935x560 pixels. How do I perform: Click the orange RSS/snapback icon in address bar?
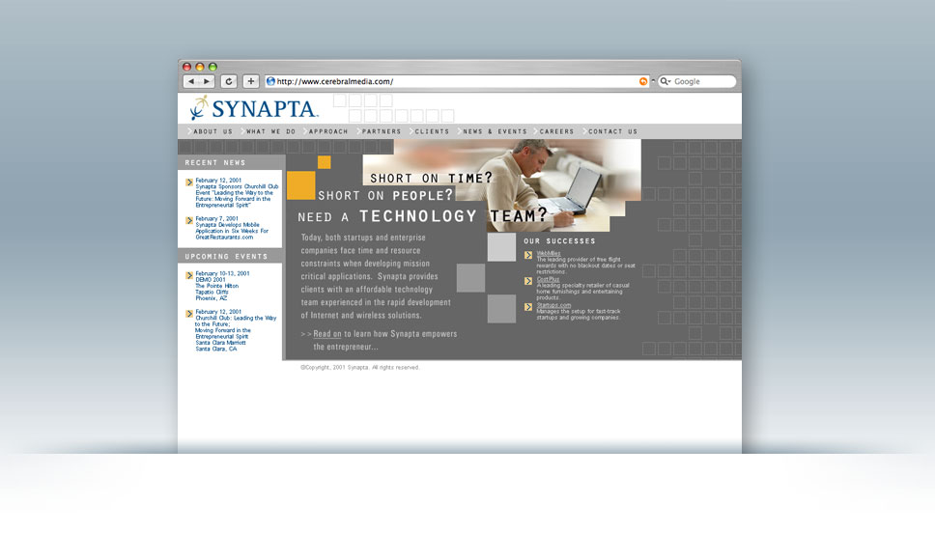tap(643, 82)
